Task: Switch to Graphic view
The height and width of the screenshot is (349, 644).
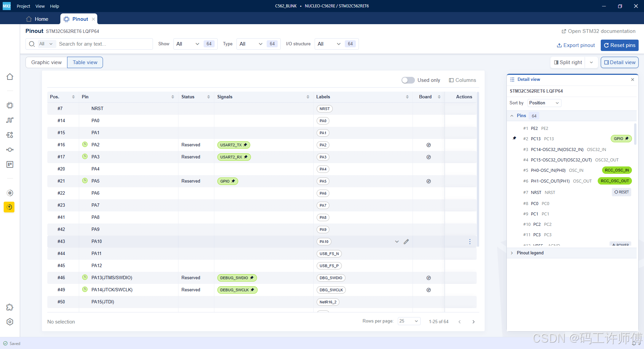Action: (46, 62)
